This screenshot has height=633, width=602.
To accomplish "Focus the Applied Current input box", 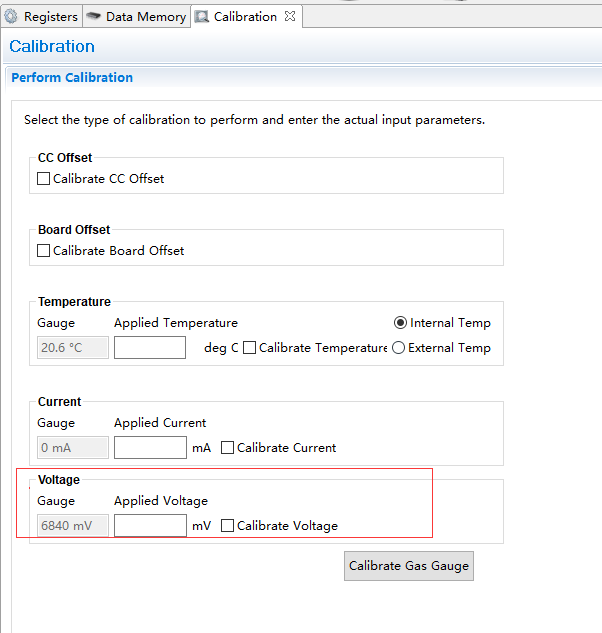I will tap(150, 448).
